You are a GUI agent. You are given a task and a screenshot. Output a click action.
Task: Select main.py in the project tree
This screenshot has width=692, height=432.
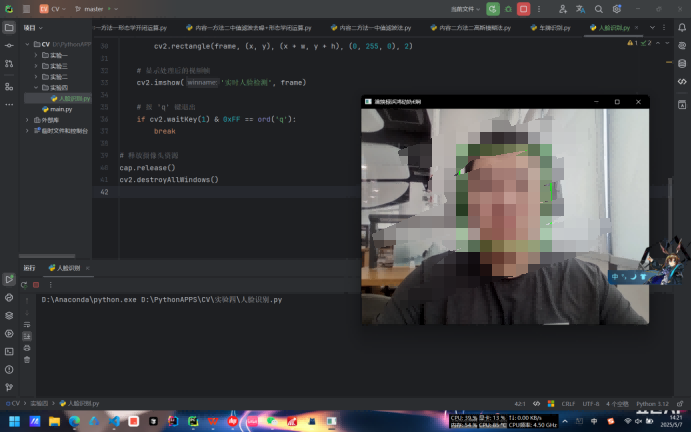[x=57, y=109]
